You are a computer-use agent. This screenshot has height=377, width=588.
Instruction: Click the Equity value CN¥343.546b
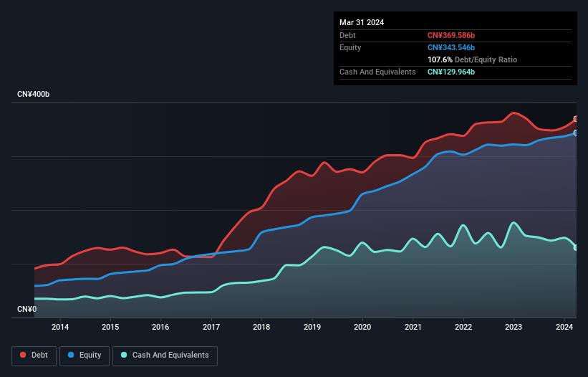tap(451, 47)
